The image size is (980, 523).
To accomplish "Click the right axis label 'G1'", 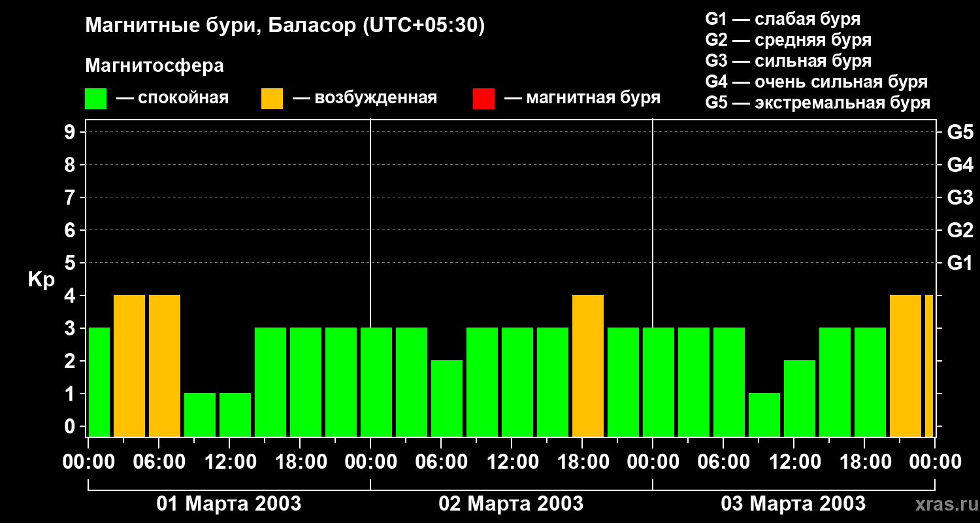I will click(x=960, y=263).
